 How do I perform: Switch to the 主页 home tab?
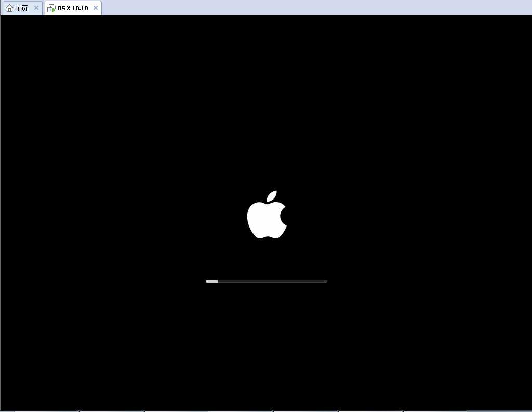click(22, 8)
